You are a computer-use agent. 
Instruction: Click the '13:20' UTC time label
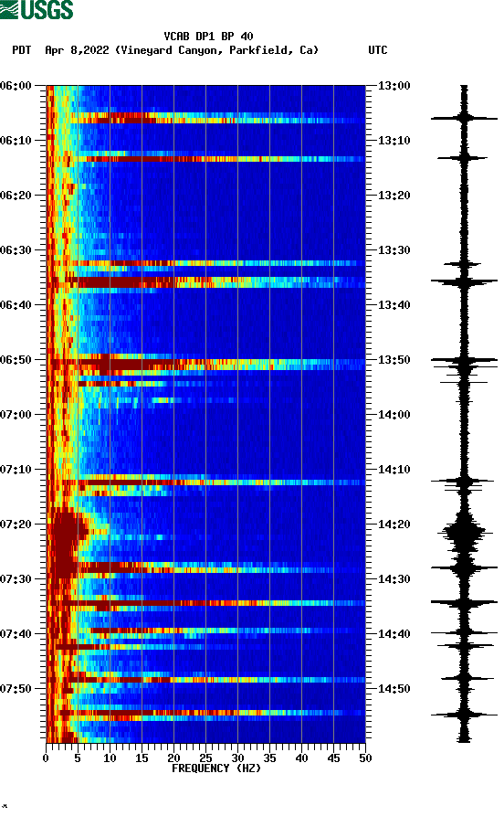[x=394, y=196]
